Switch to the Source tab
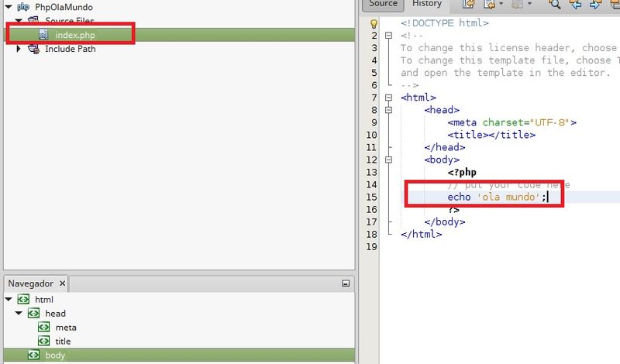The height and width of the screenshot is (364, 620). 383,4
